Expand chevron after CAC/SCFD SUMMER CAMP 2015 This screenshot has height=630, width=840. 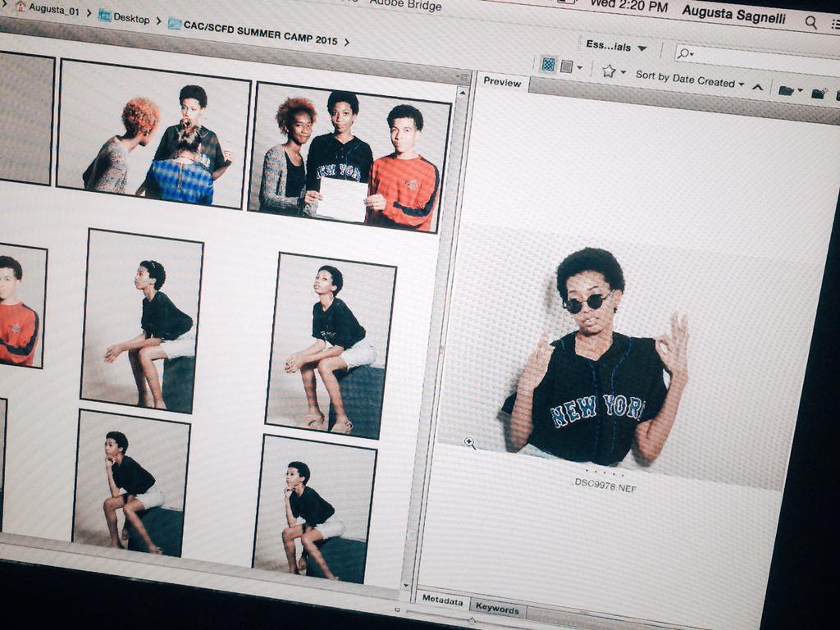coord(347,42)
